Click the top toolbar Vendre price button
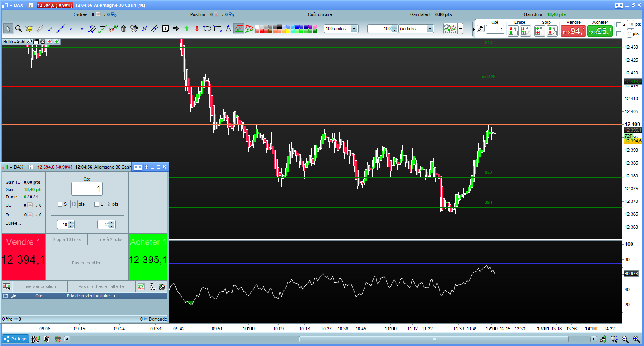This screenshot has height=346, width=644. (x=573, y=31)
